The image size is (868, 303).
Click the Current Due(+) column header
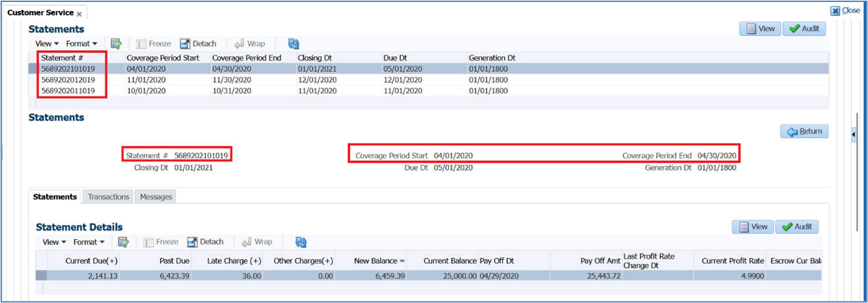[91, 261]
